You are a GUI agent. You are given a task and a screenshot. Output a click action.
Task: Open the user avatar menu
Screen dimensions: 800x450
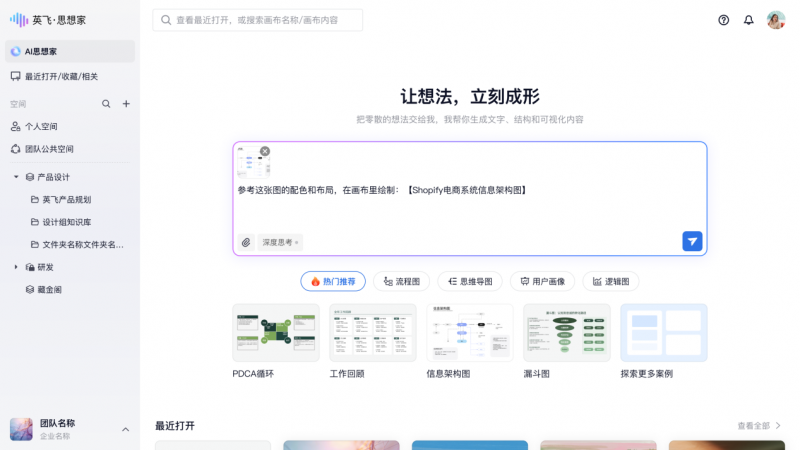776,20
